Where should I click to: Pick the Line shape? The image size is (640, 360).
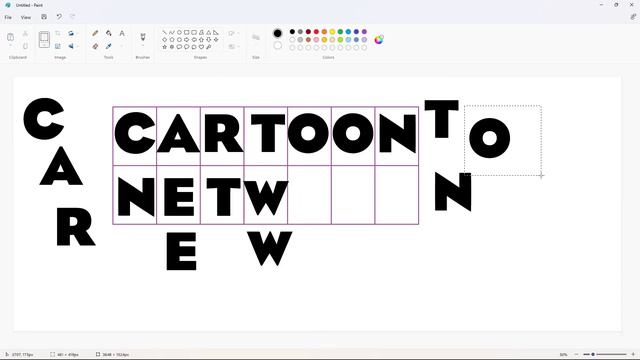(164, 32)
